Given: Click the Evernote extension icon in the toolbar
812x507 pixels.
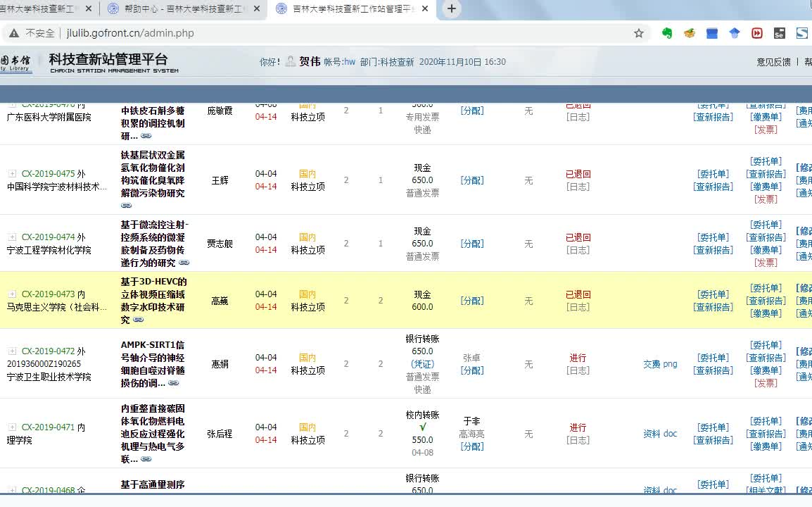Looking at the screenshot, I should pos(667,32).
